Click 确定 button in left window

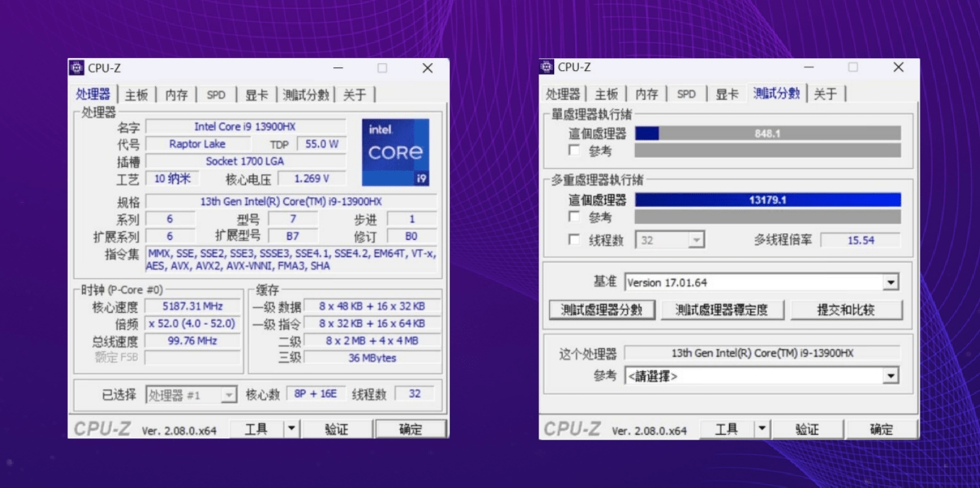pyautogui.click(x=411, y=429)
